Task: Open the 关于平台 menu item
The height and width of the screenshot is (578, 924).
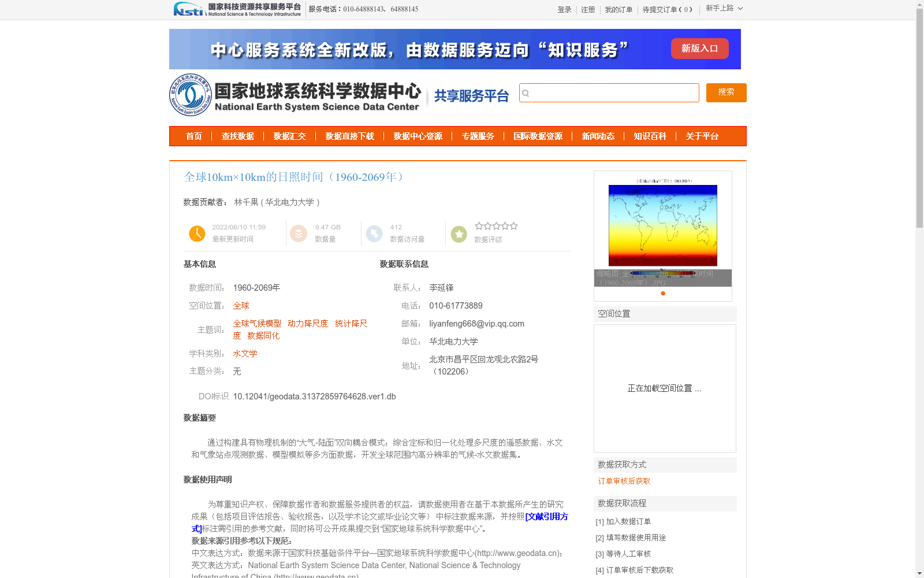Action: tap(702, 136)
